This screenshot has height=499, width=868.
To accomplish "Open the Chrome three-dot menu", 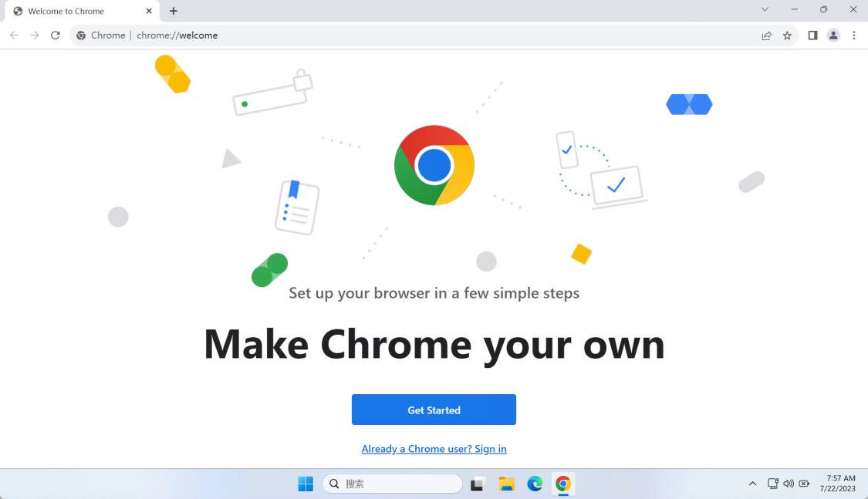I will tap(854, 35).
